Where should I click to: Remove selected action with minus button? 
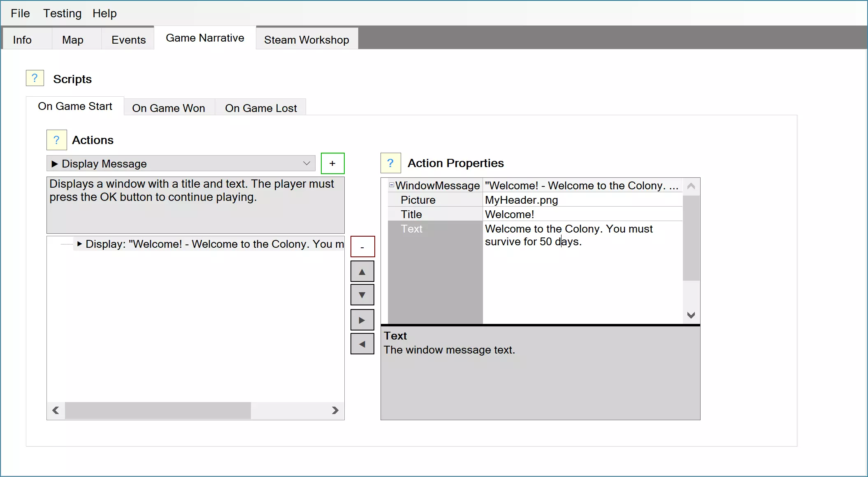(362, 247)
